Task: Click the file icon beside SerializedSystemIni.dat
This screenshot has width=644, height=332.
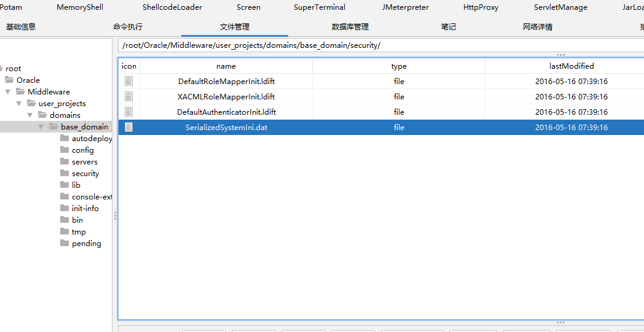Action: [128, 127]
